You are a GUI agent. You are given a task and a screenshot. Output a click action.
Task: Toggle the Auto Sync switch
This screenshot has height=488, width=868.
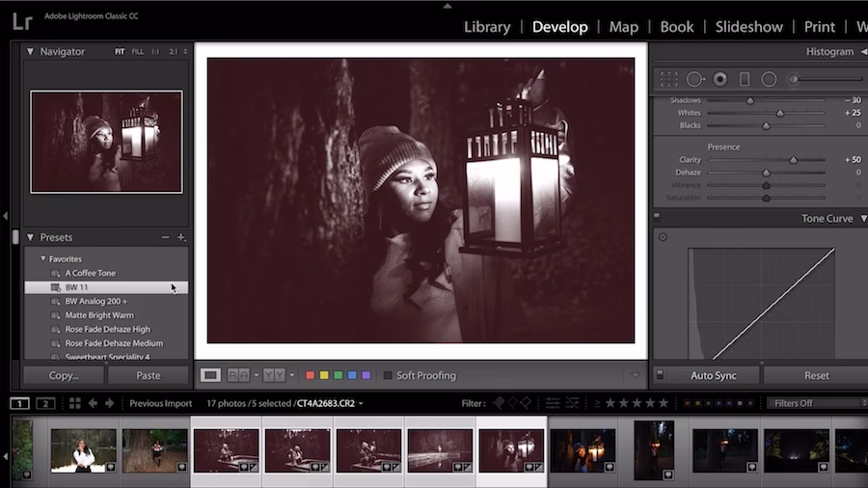(660, 375)
